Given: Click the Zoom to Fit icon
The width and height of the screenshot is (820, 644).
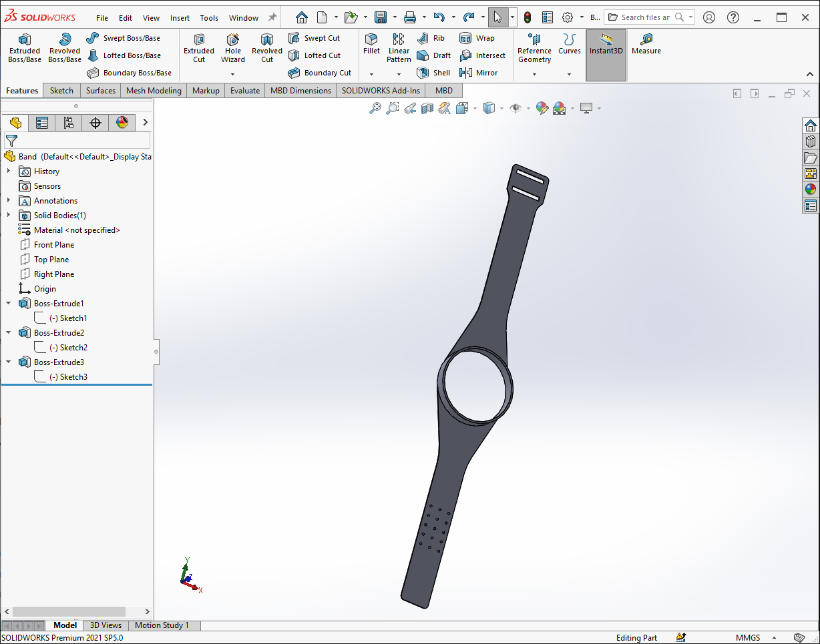Looking at the screenshot, I should [375, 108].
